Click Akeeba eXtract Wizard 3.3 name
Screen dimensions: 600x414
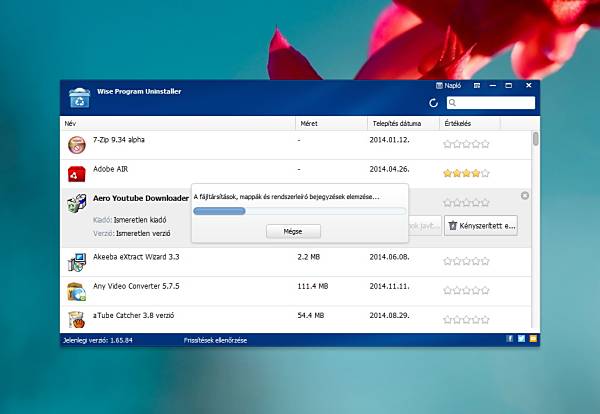136,257
